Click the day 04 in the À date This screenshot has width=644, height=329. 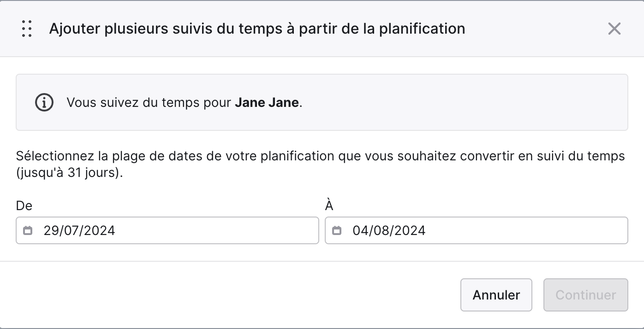pyautogui.click(x=360, y=230)
